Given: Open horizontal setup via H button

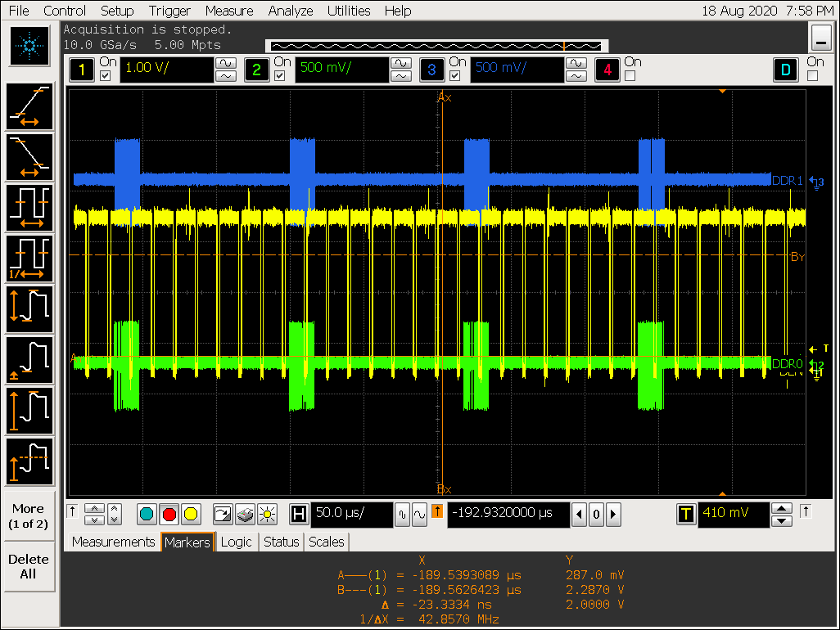Looking at the screenshot, I should tap(299, 515).
